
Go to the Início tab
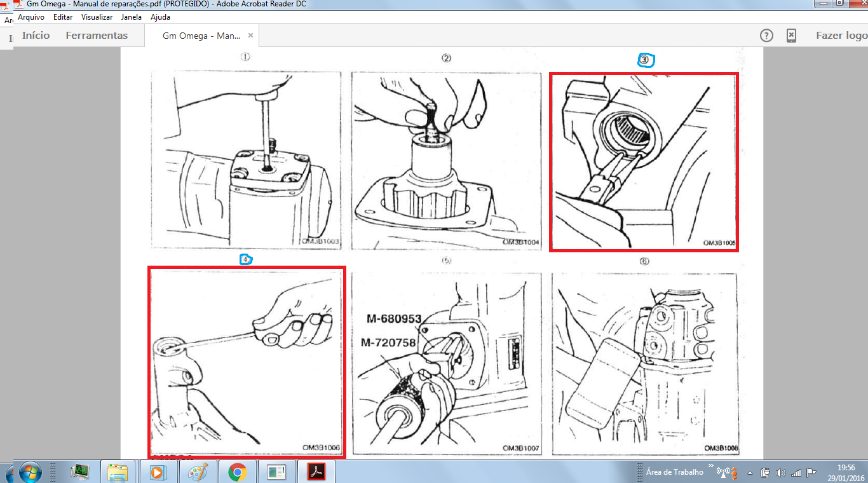point(36,36)
